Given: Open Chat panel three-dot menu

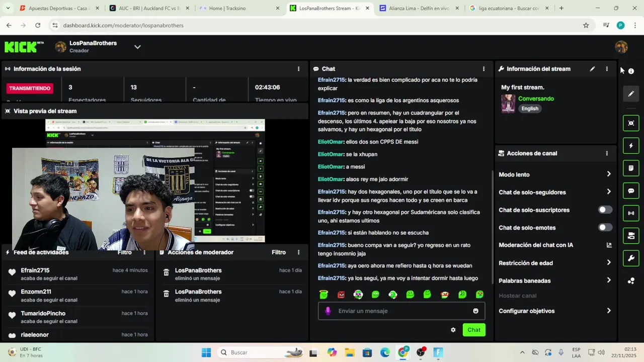Looking at the screenshot, I should coord(484,69).
